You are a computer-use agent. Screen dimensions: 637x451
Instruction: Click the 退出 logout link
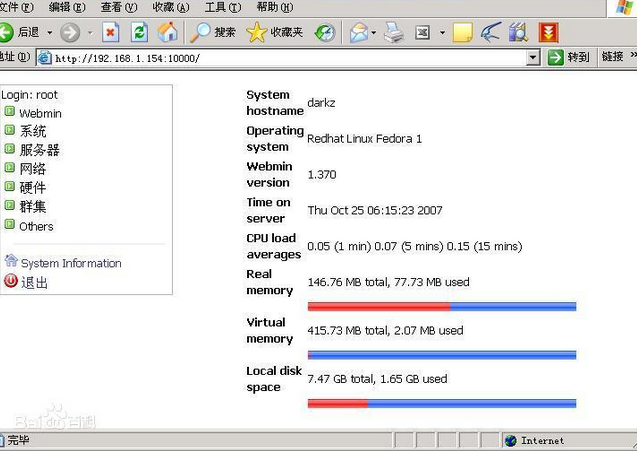[35, 282]
